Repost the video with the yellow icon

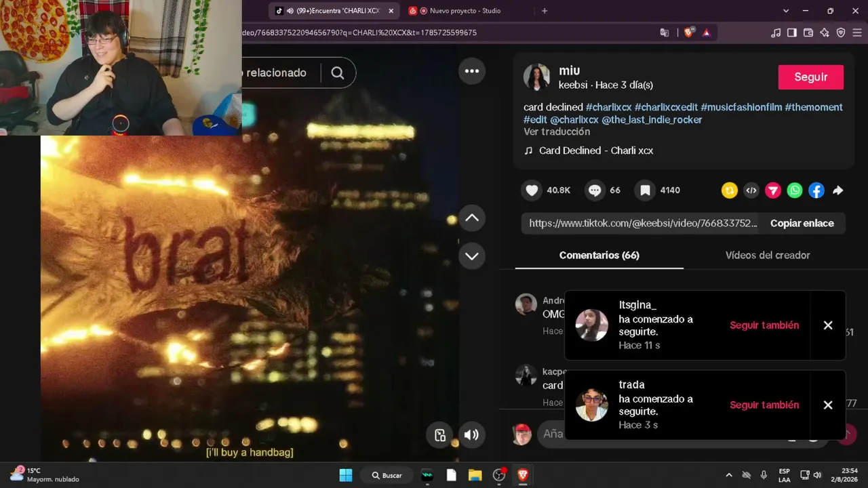coord(730,190)
